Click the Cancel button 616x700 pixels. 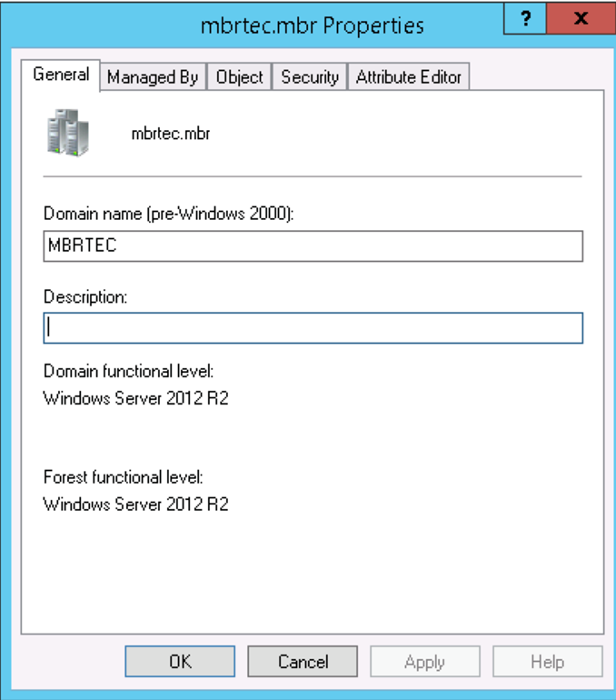point(303,661)
